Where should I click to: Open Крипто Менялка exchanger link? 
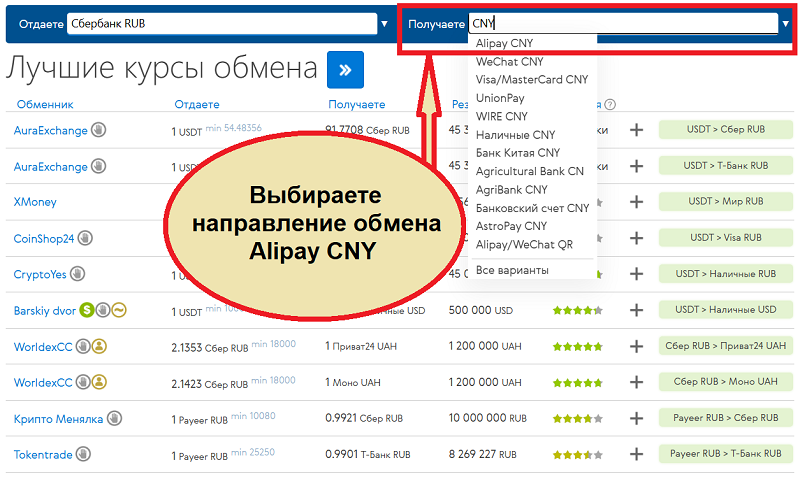pyautogui.click(x=58, y=419)
